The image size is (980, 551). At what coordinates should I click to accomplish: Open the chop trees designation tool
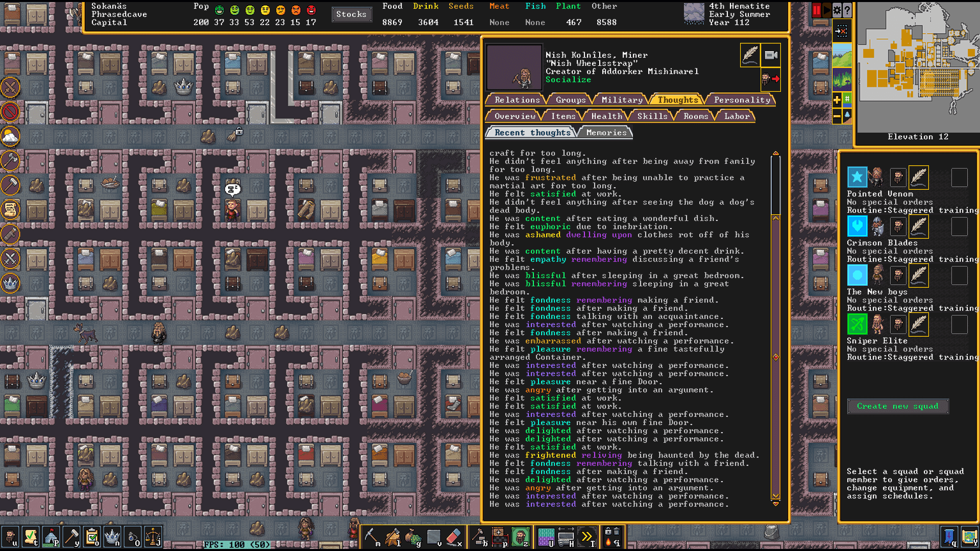tap(392, 537)
